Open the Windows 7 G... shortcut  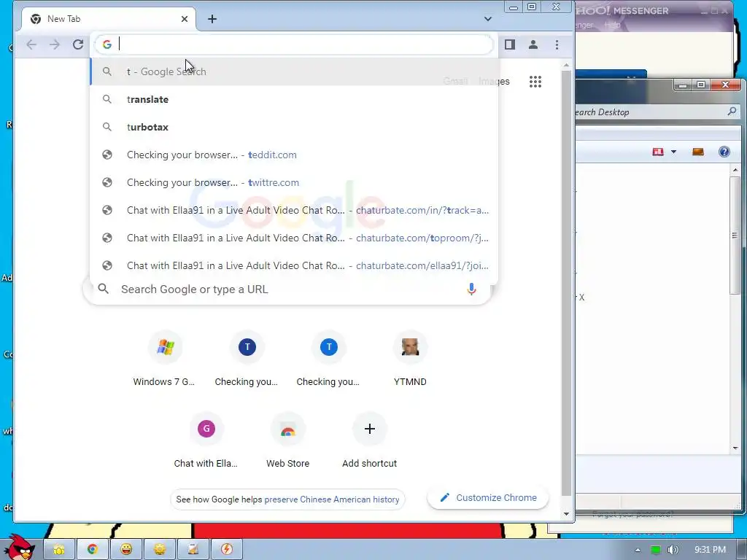tap(164, 359)
